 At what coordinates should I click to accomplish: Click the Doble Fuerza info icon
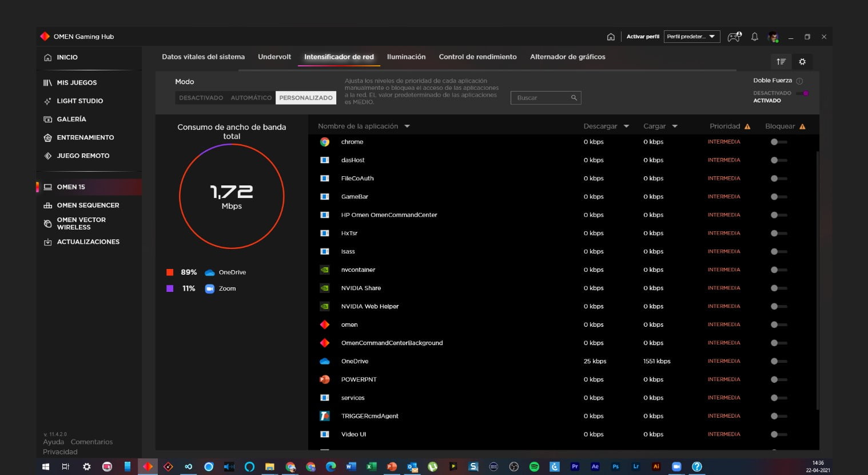[799, 81]
